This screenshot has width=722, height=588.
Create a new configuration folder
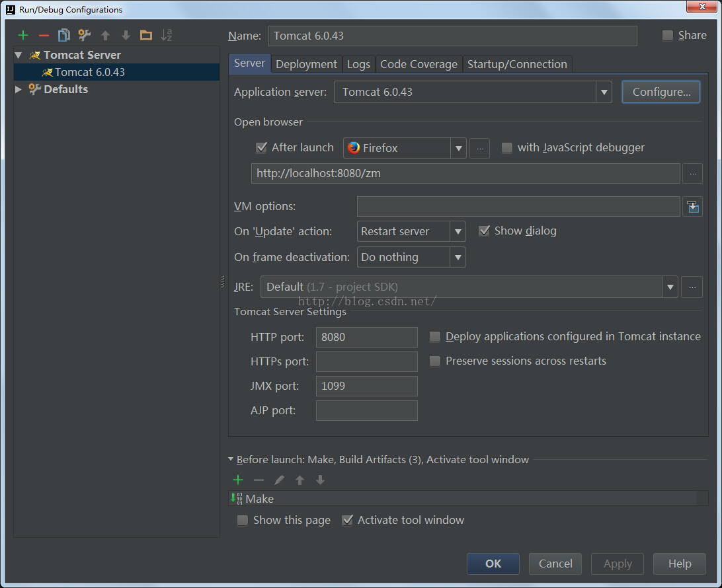146,35
